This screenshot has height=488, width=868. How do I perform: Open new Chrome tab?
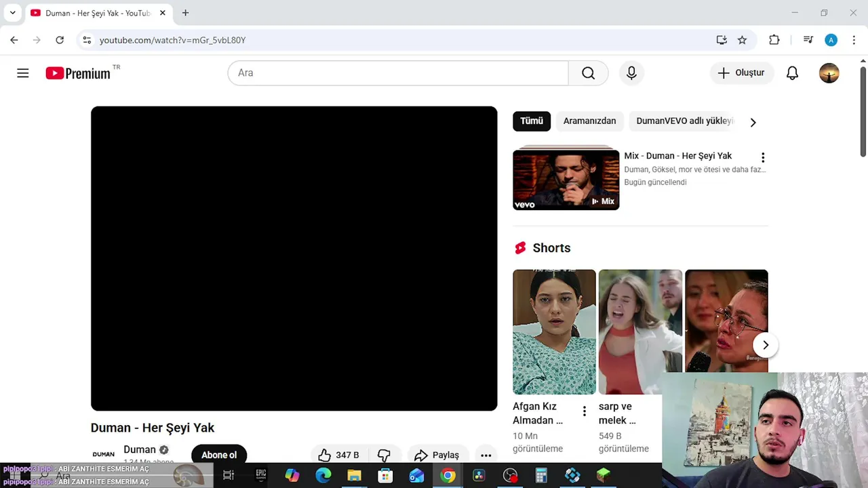tap(185, 13)
